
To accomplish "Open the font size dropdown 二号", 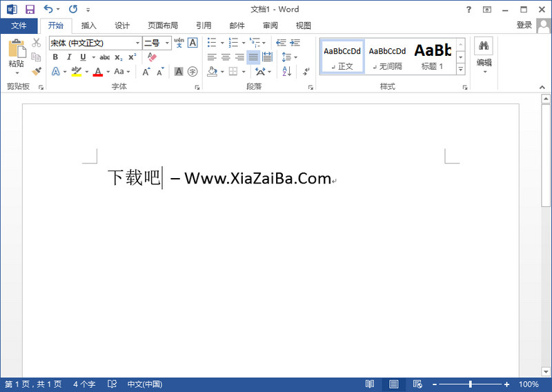I will [x=167, y=43].
